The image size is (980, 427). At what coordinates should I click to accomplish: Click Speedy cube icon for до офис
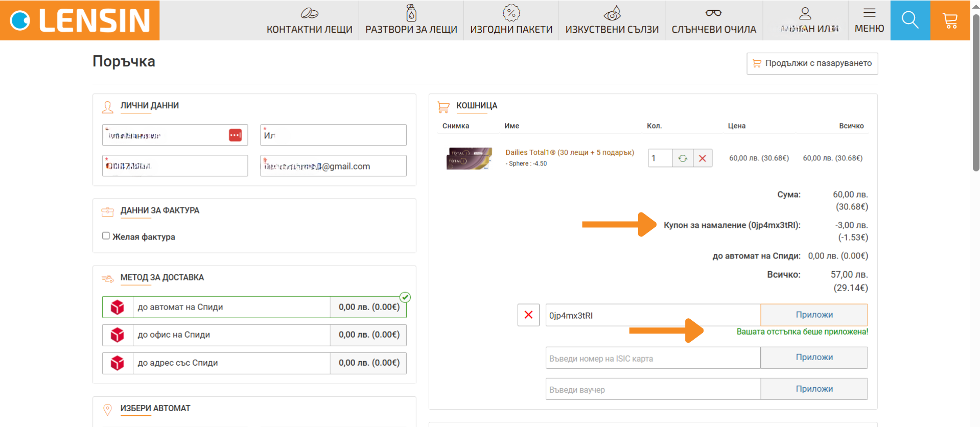click(118, 335)
